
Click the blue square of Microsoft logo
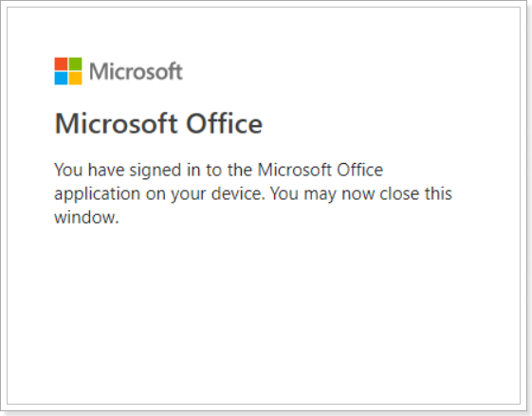61,78
